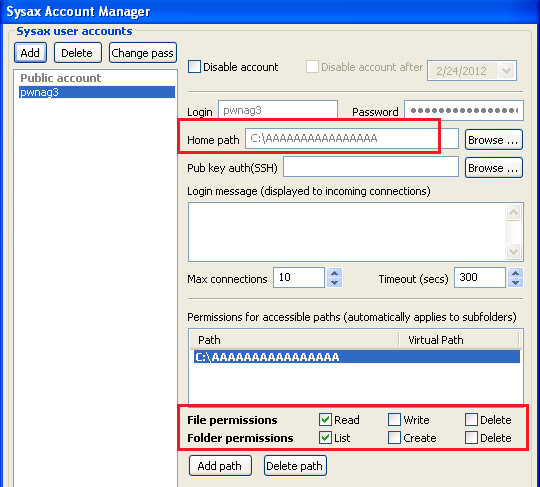
Task: Increase Max connections with up arrow
Action: click(x=334, y=273)
